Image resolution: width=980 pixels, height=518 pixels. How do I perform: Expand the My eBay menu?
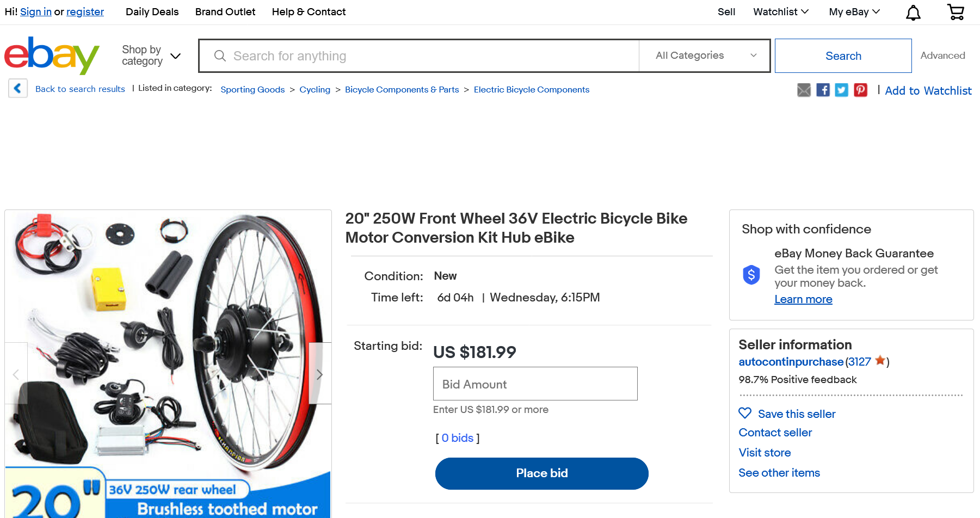[x=854, y=12]
